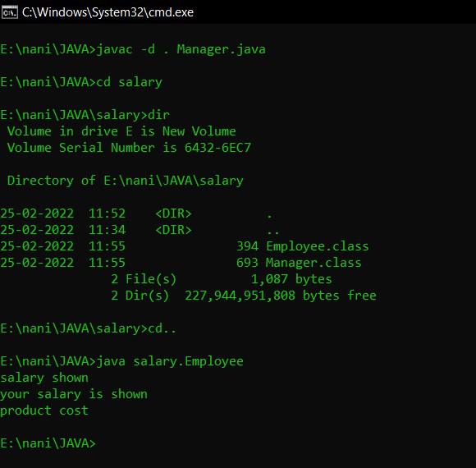Click the 'product cost' output line
The width and height of the screenshot is (476, 468).
44,411
